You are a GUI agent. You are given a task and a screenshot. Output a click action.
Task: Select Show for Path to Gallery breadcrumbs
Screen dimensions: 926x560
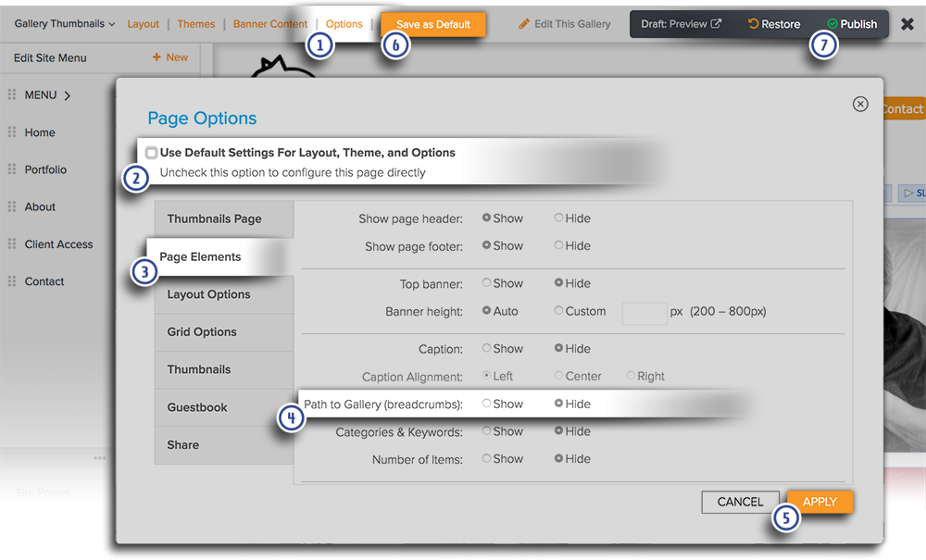pos(486,404)
